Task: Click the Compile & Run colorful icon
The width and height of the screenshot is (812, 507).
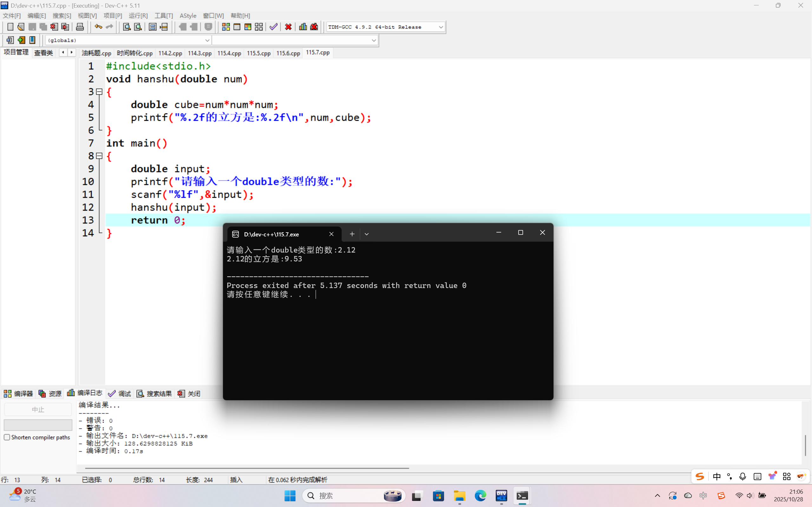Action: [x=248, y=27]
